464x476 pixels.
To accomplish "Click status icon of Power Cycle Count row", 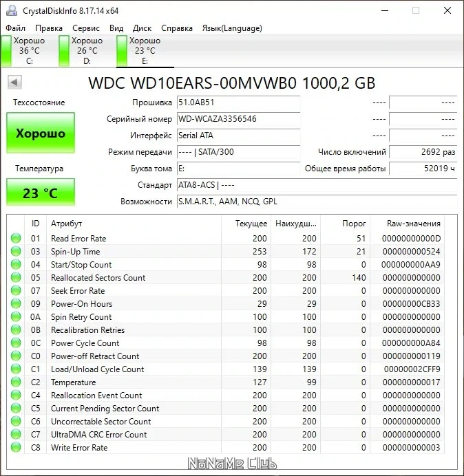I will coord(16,343).
